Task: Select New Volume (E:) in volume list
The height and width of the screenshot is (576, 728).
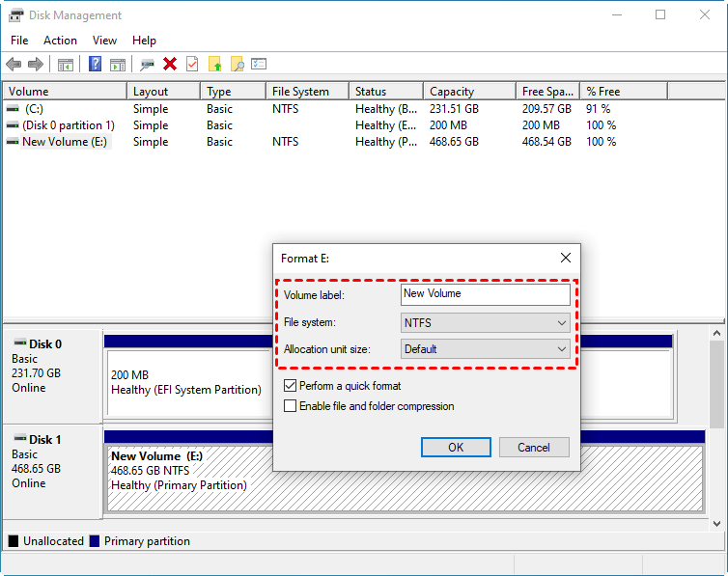Action: [65, 142]
